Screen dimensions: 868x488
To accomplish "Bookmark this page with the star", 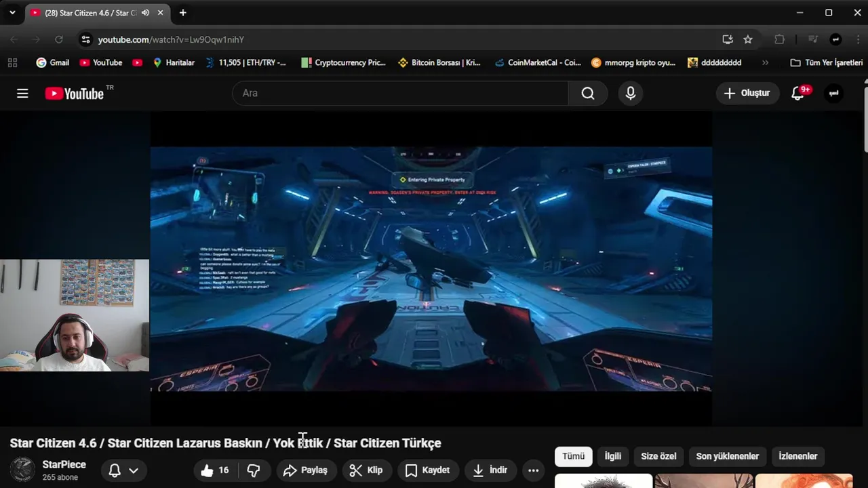I will (748, 40).
